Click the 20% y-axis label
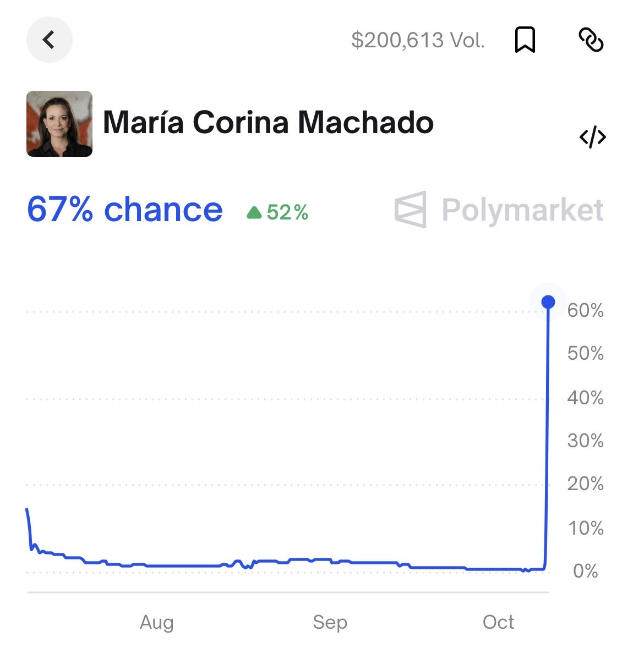The height and width of the screenshot is (659, 644). click(585, 484)
